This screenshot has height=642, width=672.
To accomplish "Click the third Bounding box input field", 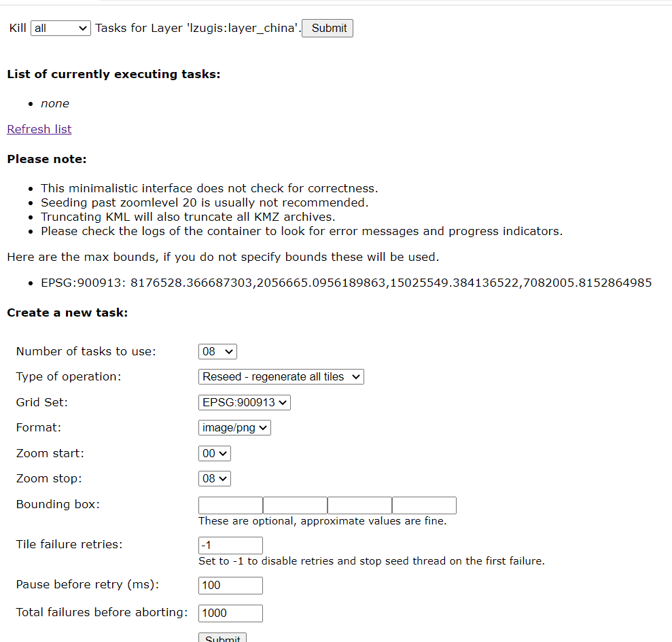I will [x=359, y=505].
